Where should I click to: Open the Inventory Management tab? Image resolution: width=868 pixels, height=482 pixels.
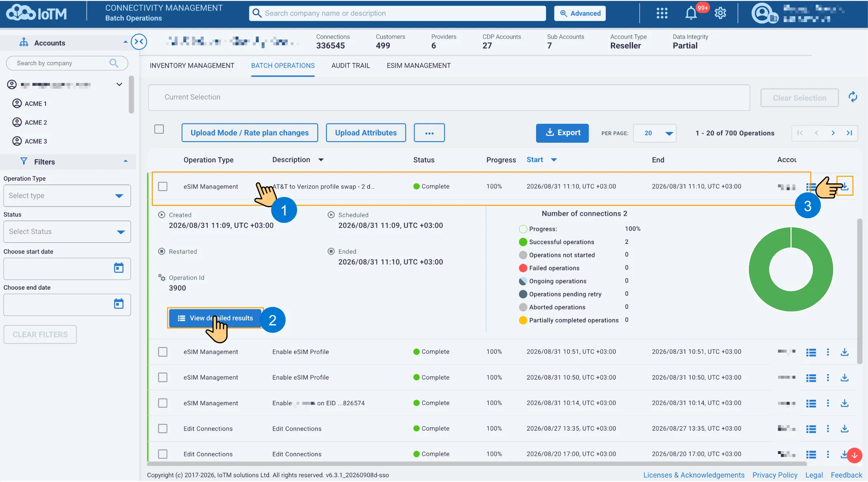click(x=192, y=66)
